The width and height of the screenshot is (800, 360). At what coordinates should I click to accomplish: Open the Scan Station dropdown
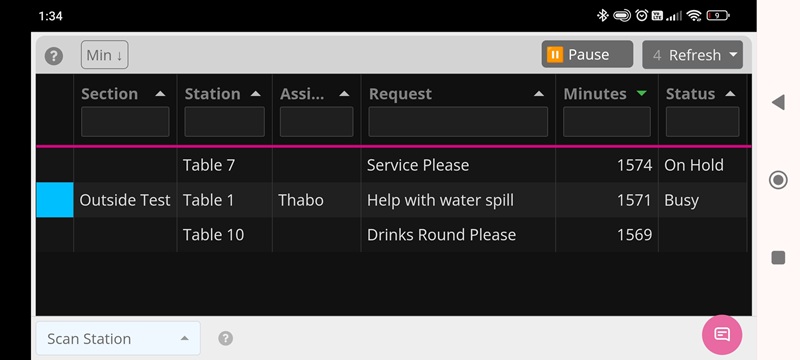(118, 339)
